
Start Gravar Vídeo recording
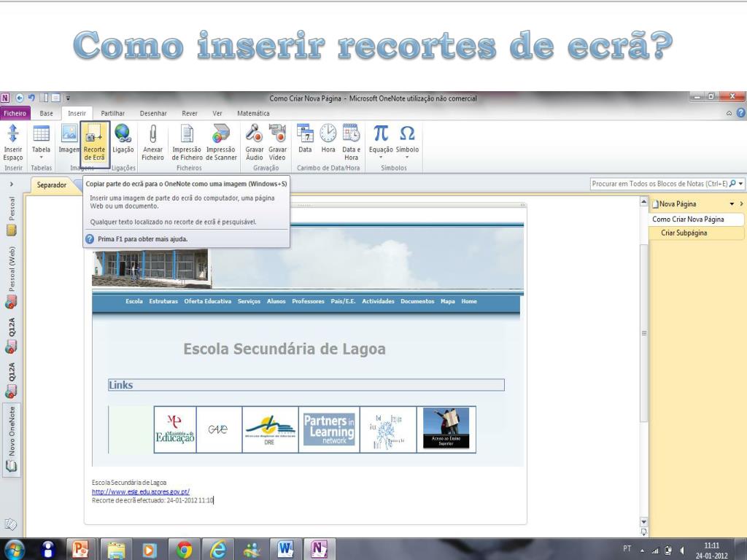[x=277, y=142]
